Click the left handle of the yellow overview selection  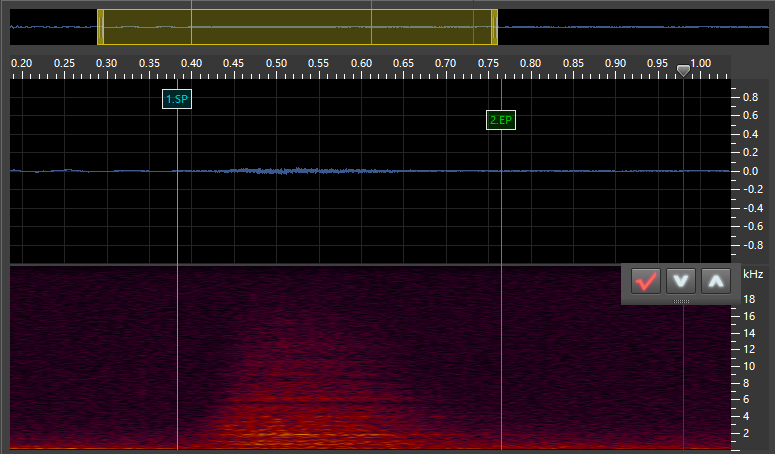pyautogui.click(x=100, y=27)
